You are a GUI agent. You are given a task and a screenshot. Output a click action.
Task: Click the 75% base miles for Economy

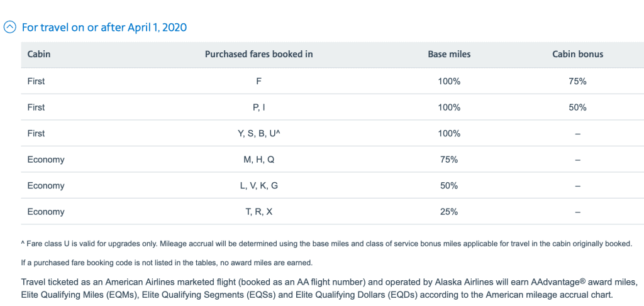[x=449, y=160]
